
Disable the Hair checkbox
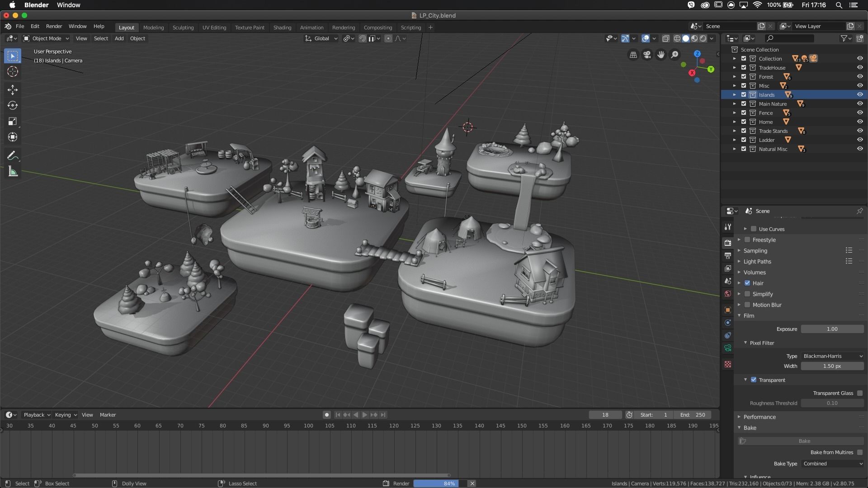[x=747, y=283]
